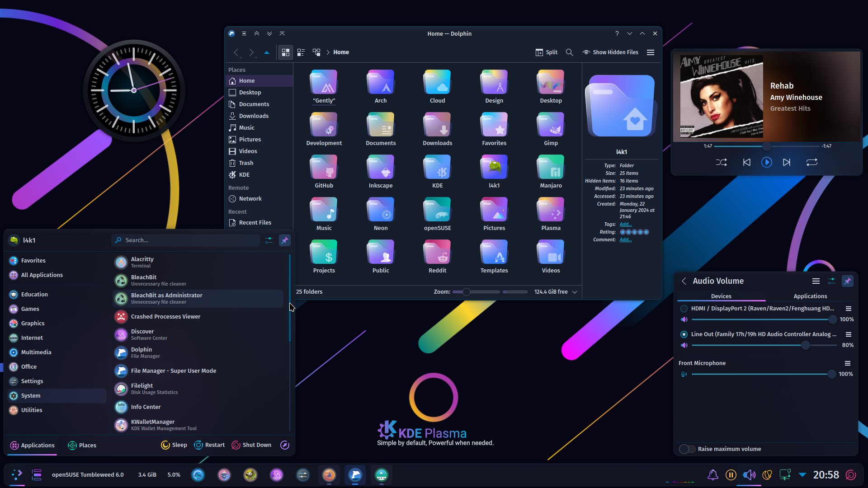Select HDMI / DisplayPort 2 output device
This screenshot has height=488, width=868.
pos(684,309)
